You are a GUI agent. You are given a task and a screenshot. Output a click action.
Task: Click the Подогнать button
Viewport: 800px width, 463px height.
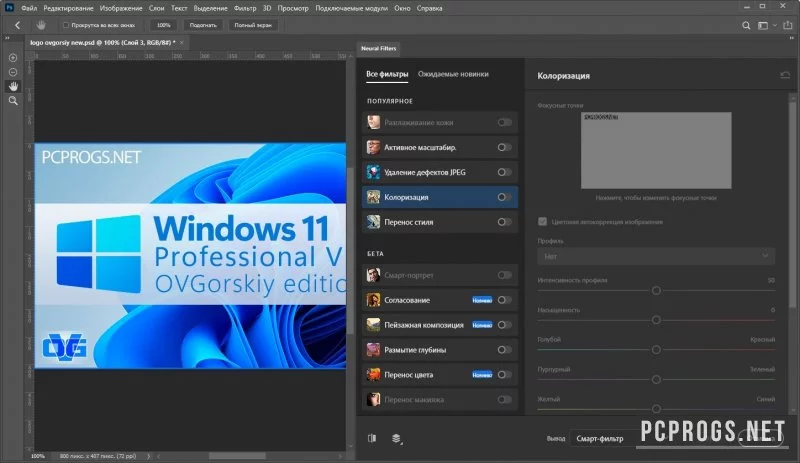pyautogui.click(x=203, y=25)
